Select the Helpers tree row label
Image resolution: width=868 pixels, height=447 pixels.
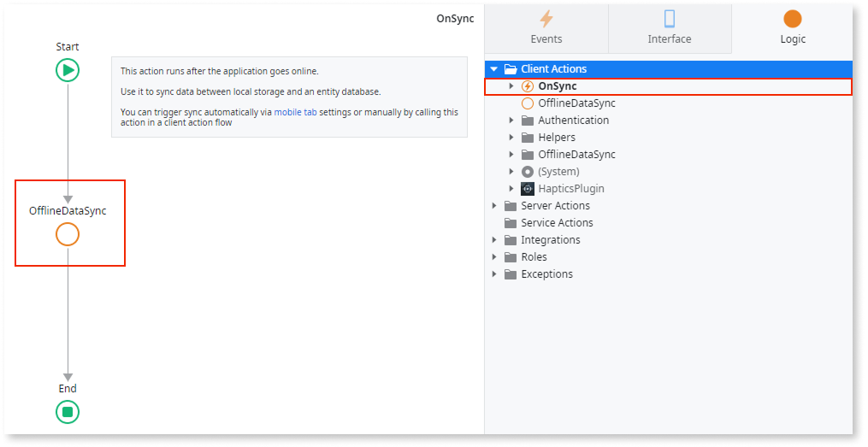[557, 138]
